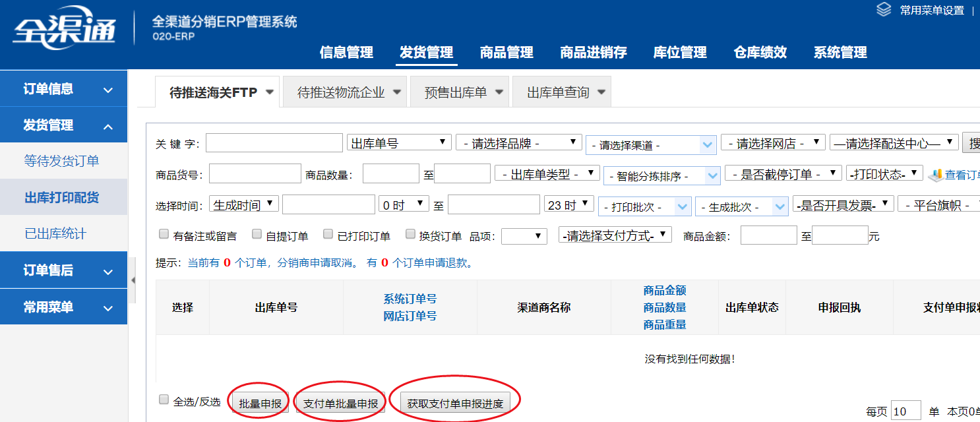Click the dropdown arrow on 待推送海关FTP tab

[x=269, y=92]
